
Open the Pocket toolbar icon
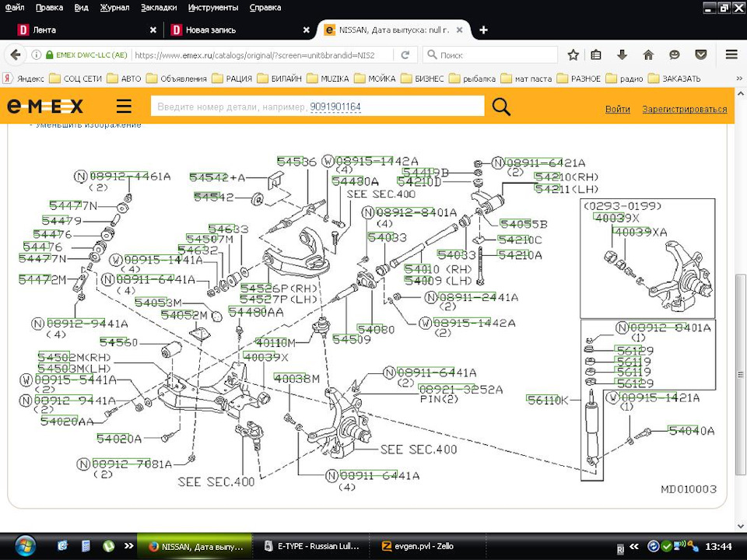tap(701, 54)
